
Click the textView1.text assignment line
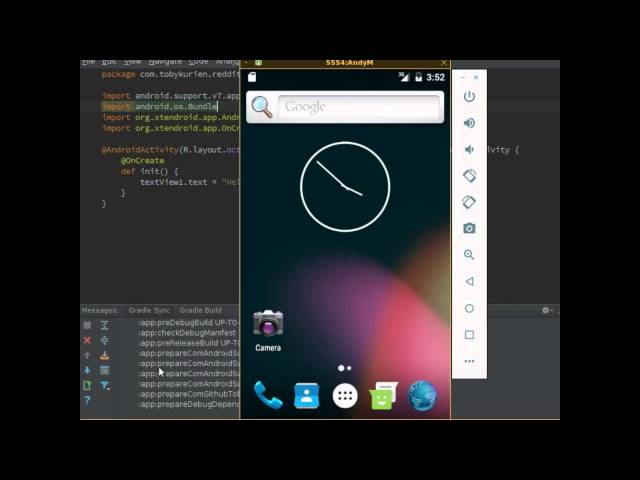click(x=190, y=182)
